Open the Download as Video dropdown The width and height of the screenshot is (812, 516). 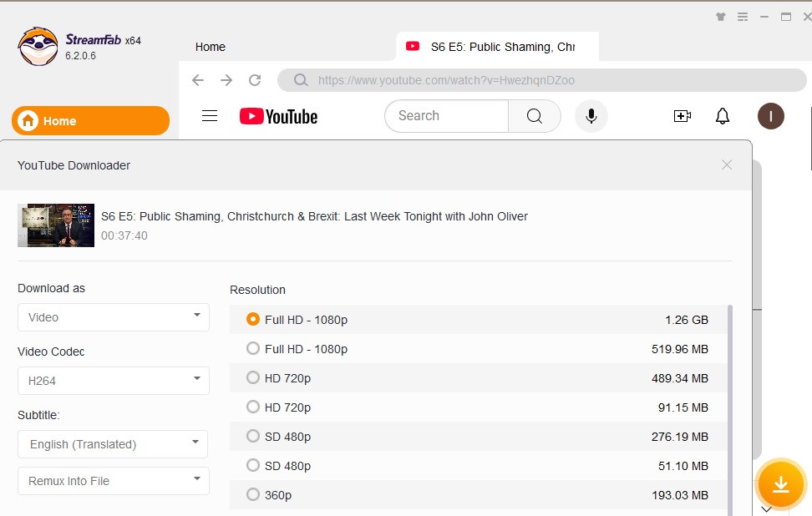click(x=114, y=317)
